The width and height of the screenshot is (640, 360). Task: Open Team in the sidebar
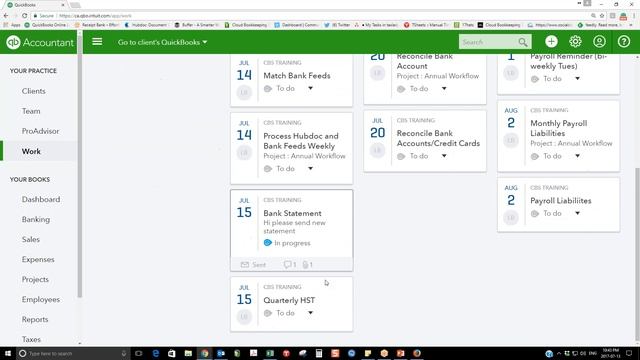[x=31, y=111]
